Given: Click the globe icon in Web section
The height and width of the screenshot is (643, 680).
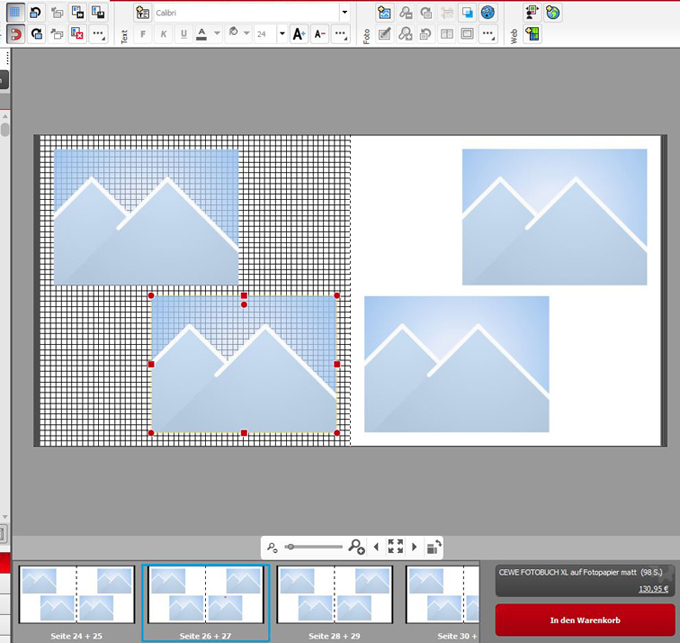Looking at the screenshot, I should point(553,13).
